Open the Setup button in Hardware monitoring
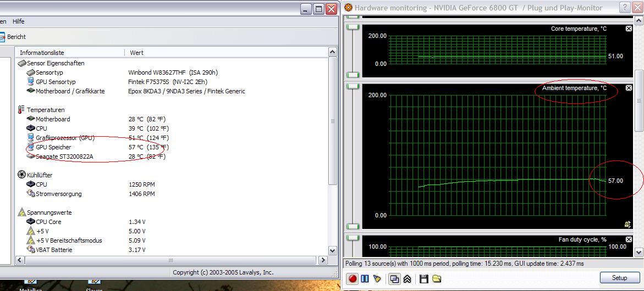Screen dimensions: 644x291 [619, 277]
